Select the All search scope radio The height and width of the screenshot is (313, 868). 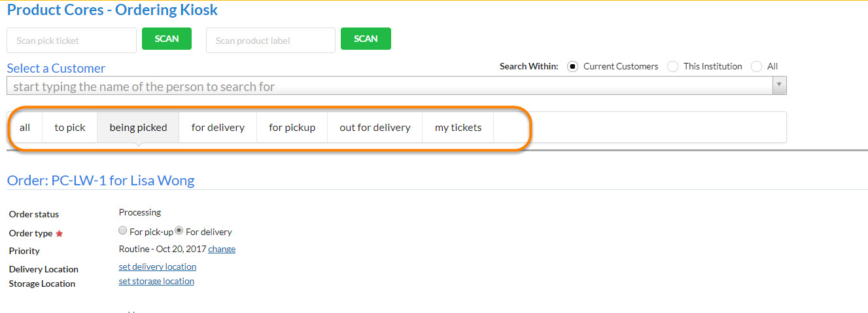(757, 66)
